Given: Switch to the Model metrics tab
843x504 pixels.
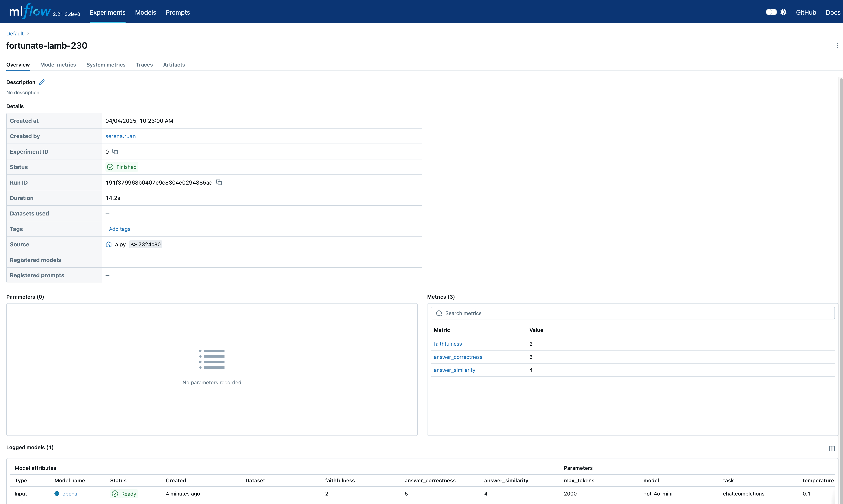Looking at the screenshot, I should [x=58, y=65].
